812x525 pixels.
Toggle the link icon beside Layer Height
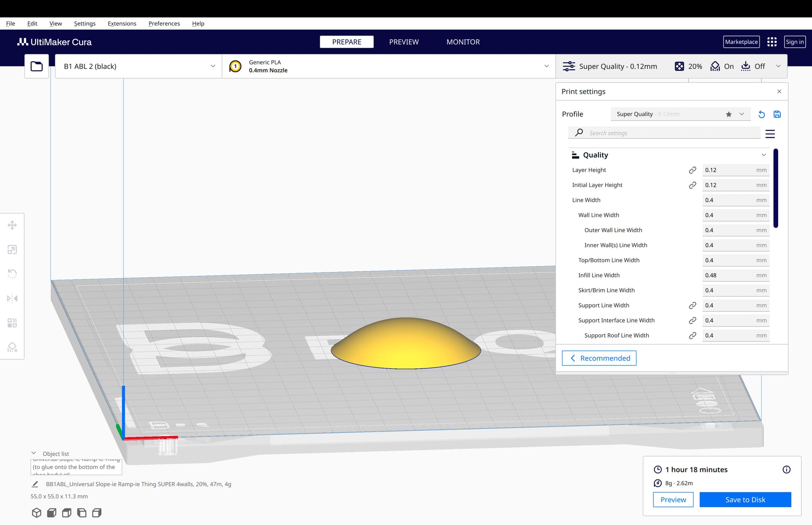692,170
